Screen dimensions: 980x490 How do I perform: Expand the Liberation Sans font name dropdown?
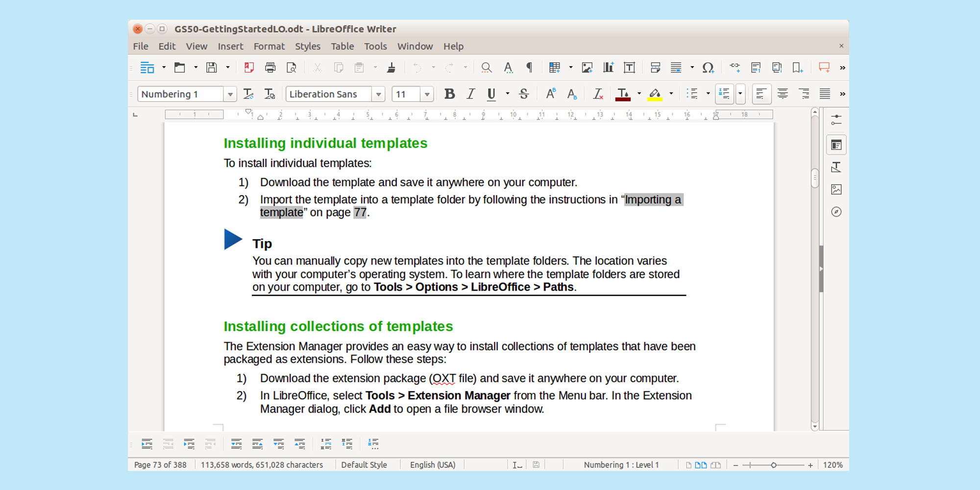[x=378, y=94]
